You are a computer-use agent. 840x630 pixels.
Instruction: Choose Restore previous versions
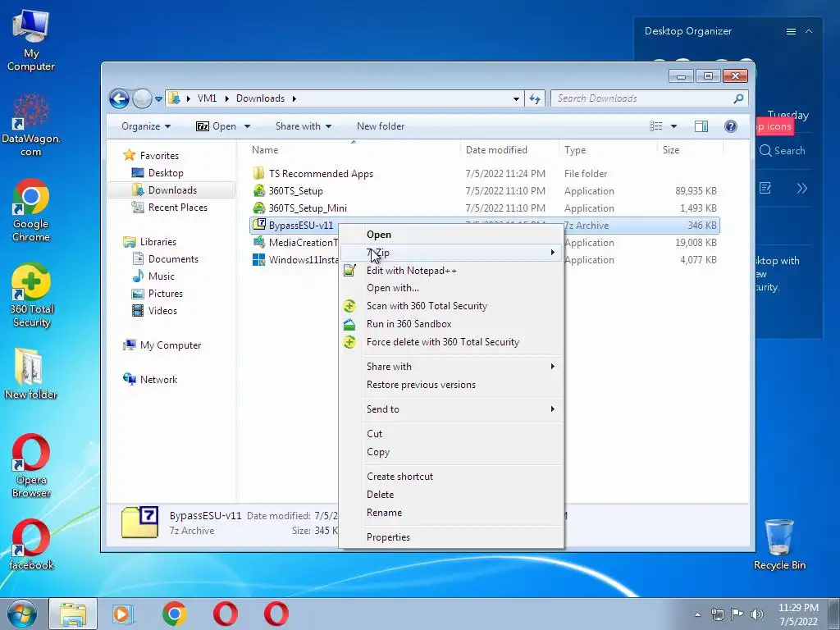(x=451, y=385)
